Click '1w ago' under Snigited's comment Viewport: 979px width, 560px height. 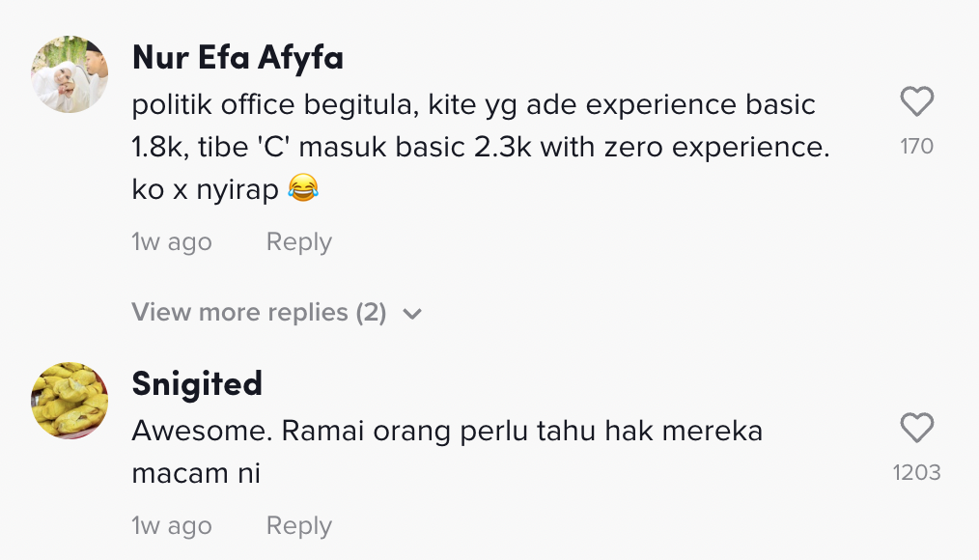tap(171, 526)
